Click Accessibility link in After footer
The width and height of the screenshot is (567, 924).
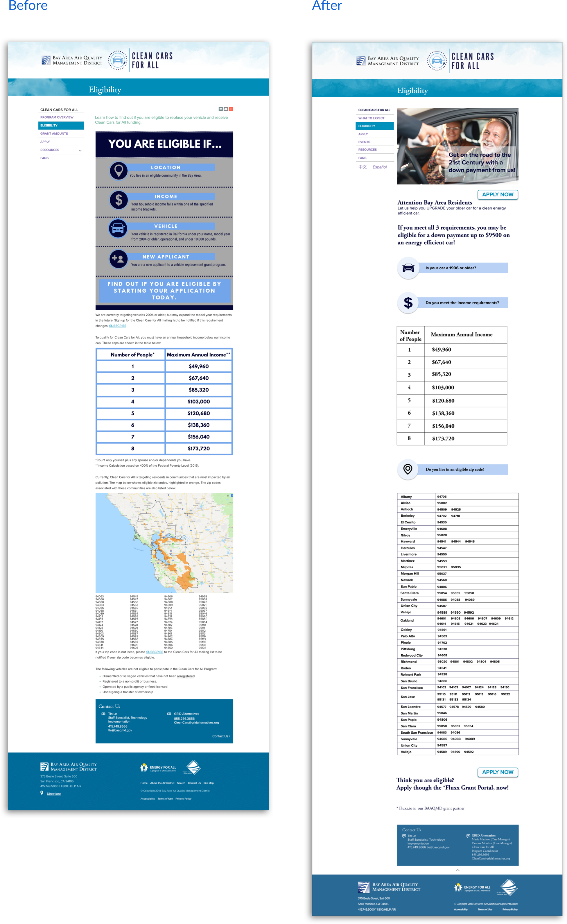click(x=460, y=909)
